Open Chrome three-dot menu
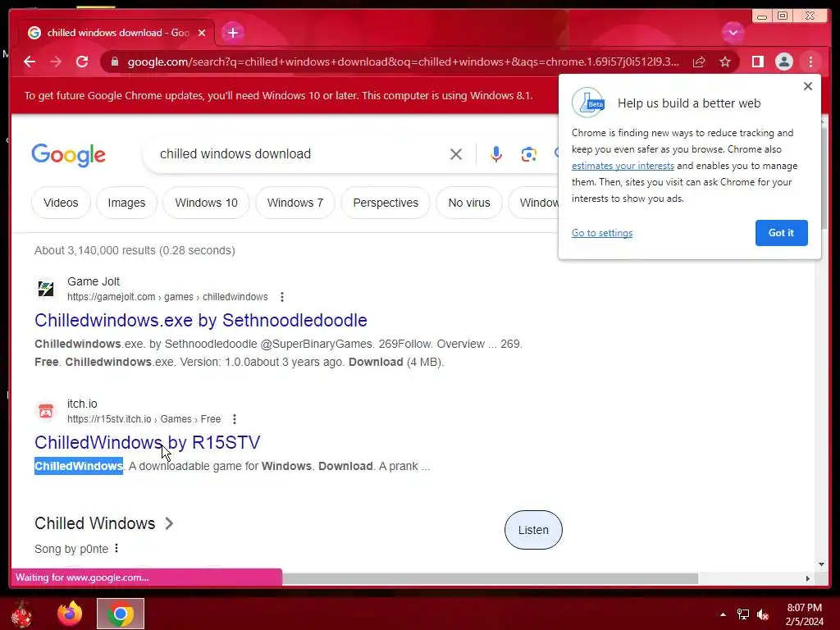Viewport: 840px width, 630px height. tap(810, 62)
